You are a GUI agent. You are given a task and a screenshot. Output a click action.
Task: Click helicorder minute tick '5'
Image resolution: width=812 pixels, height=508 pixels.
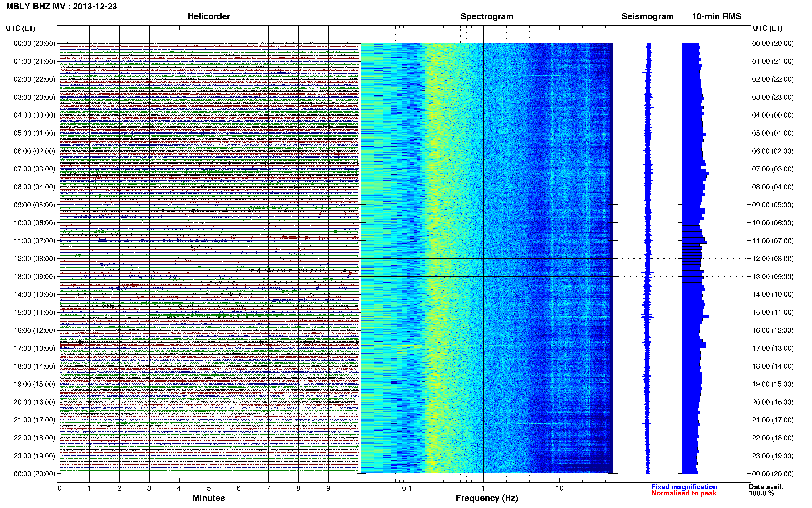pyautogui.click(x=209, y=488)
